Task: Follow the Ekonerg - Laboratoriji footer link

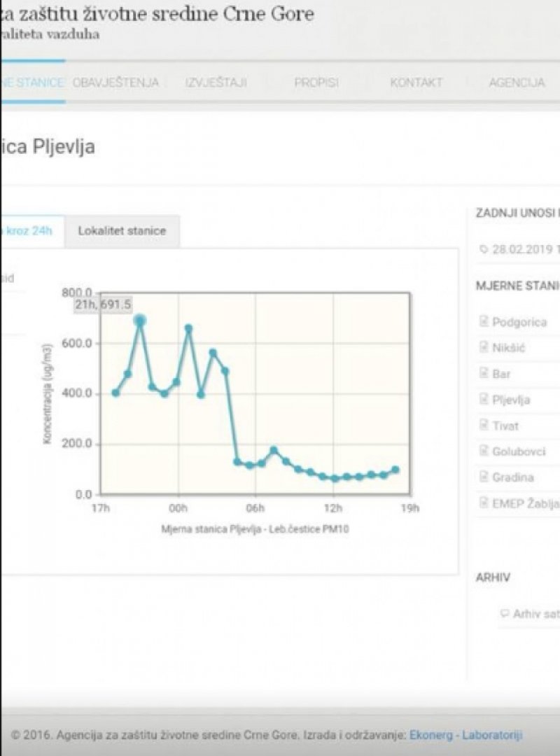Action: [x=465, y=735]
